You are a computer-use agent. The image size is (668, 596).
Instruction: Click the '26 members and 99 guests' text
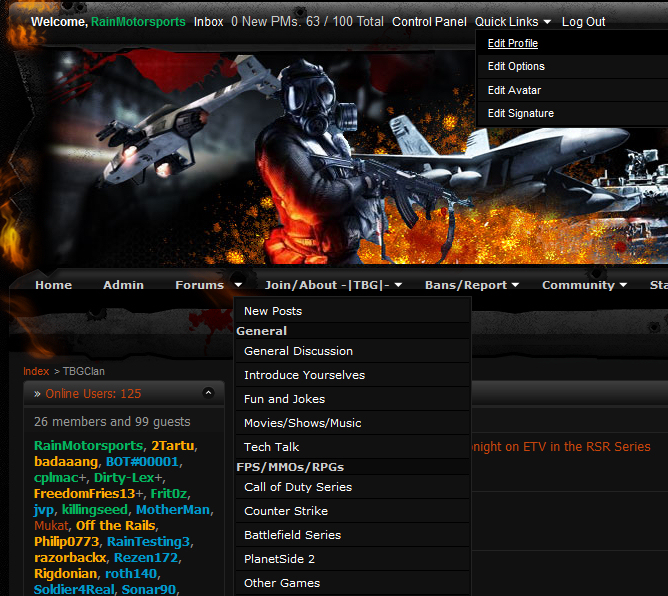pyautogui.click(x=112, y=422)
